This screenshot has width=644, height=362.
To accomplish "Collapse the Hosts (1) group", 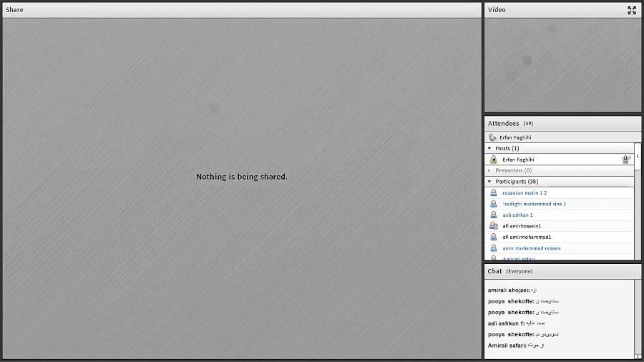I will (x=489, y=148).
